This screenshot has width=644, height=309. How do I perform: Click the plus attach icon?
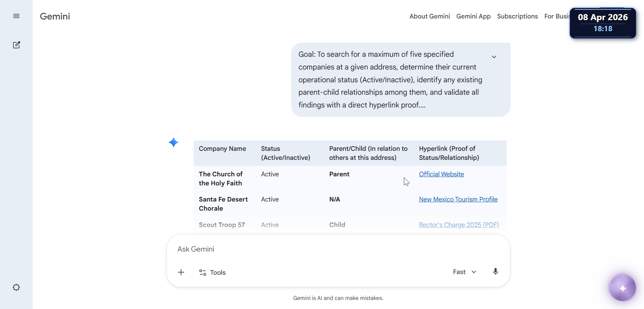point(181,272)
